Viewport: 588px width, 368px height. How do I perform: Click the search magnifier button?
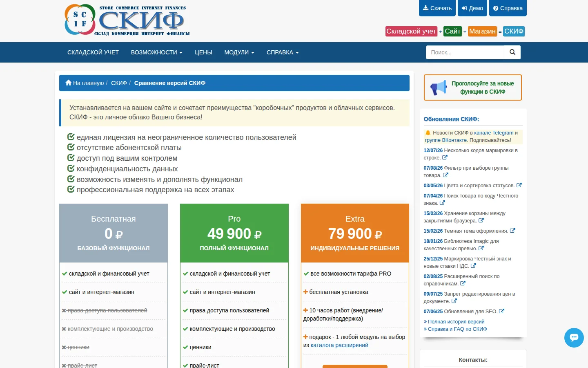tap(512, 52)
